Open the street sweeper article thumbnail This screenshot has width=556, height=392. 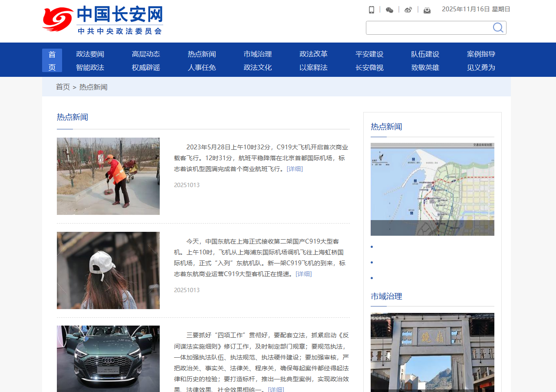[108, 176]
